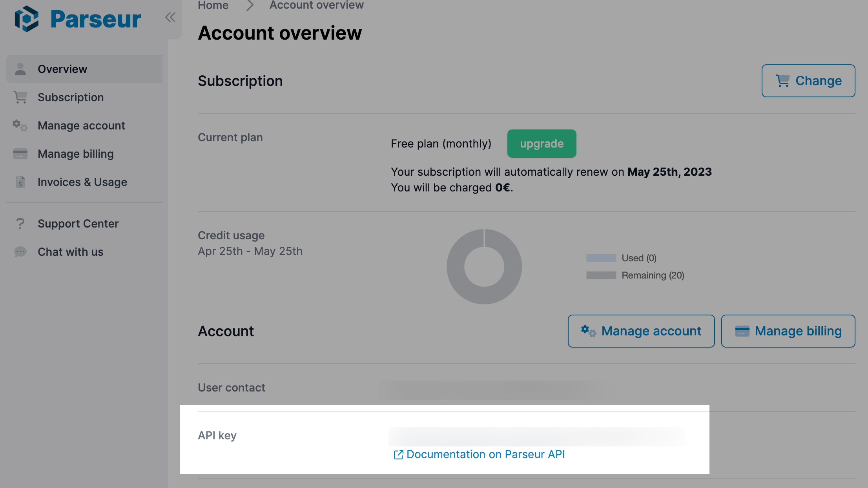Click the Account overview breadcrumb
This screenshot has width=868, height=488.
(x=316, y=5)
